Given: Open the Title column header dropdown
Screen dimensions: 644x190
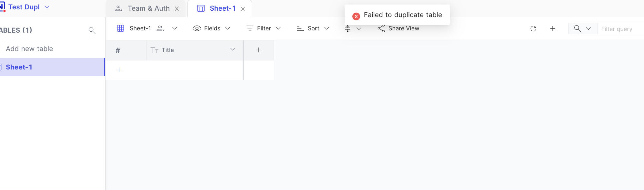Looking at the screenshot, I should (232, 50).
